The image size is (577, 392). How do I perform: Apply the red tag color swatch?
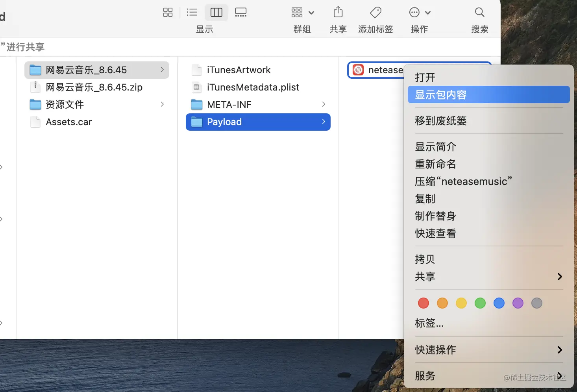click(423, 303)
